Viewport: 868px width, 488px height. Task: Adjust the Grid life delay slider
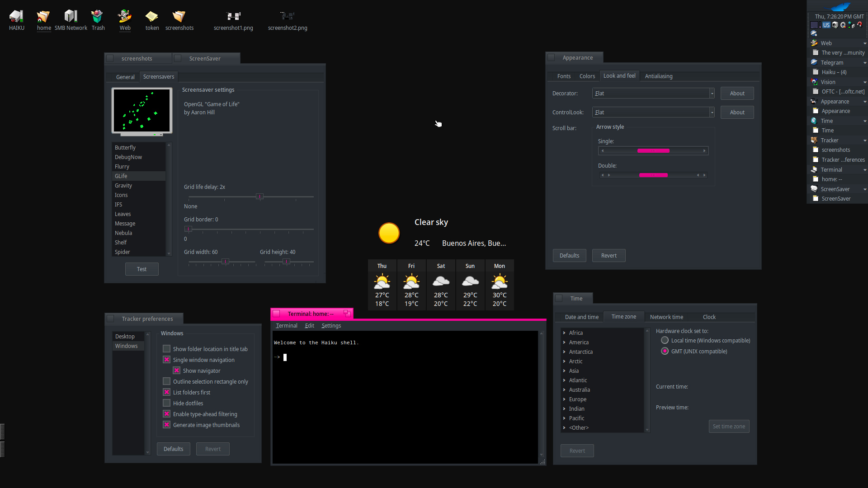259,197
